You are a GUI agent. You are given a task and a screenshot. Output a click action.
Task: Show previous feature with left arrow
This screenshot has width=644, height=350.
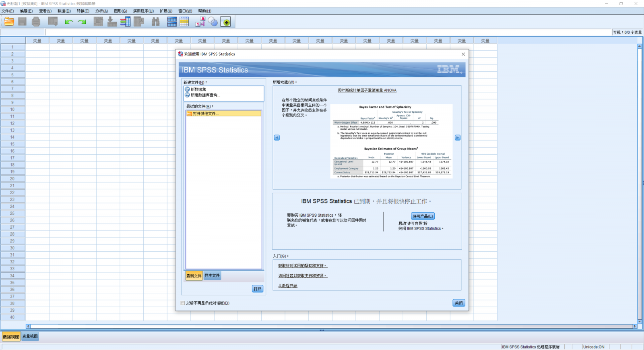click(277, 138)
